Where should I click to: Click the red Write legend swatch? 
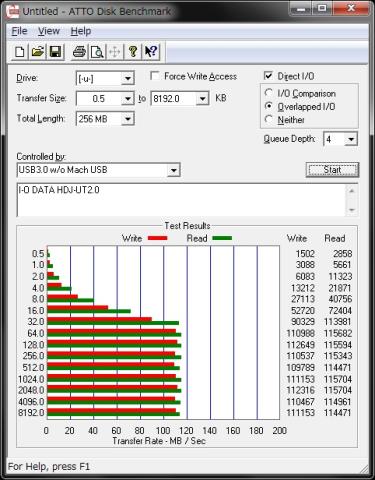pyautogui.click(x=158, y=238)
